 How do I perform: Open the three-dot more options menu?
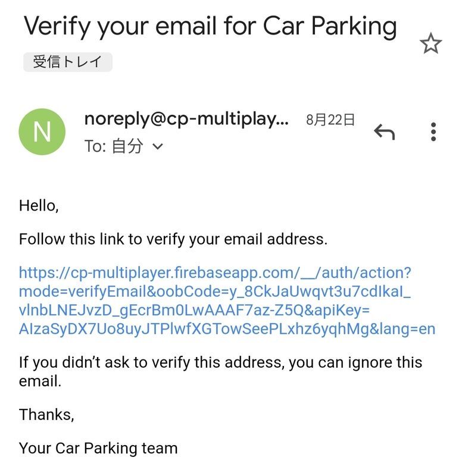(x=433, y=132)
